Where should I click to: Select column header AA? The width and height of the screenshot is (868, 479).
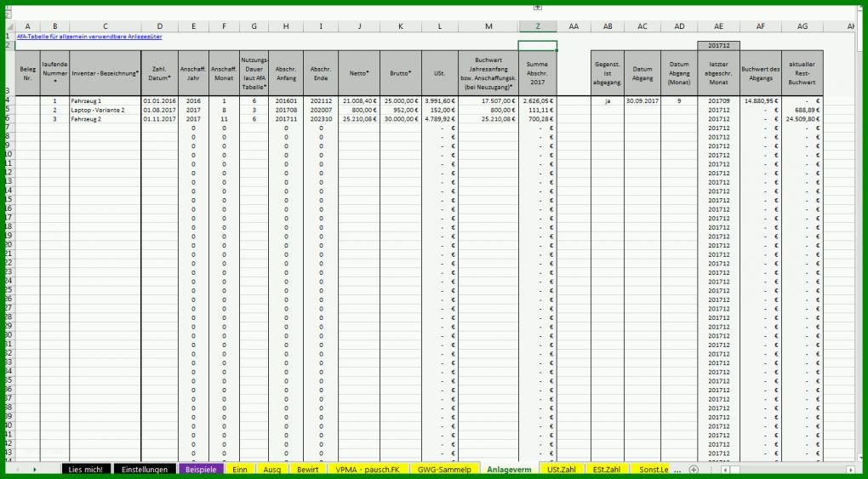click(574, 26)
